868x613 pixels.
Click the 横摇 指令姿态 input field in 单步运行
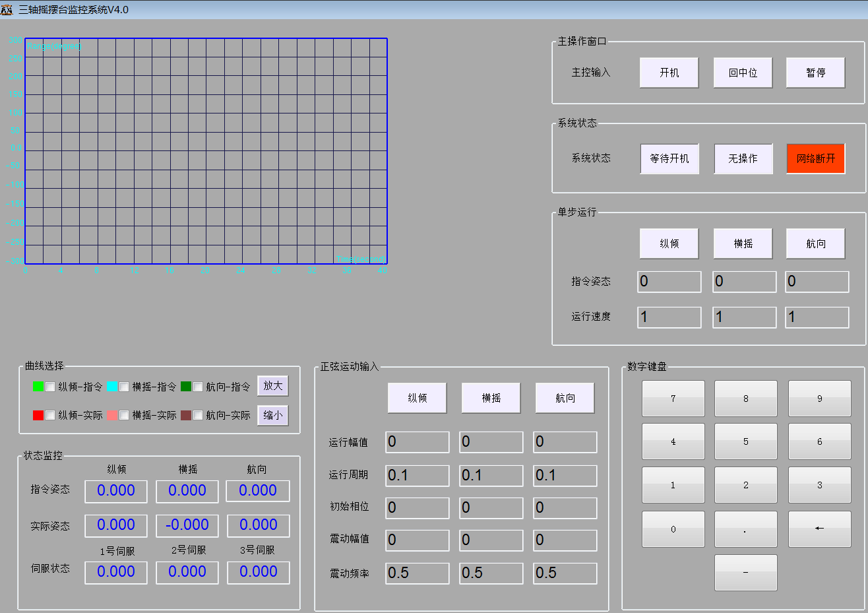coord(745,282)
